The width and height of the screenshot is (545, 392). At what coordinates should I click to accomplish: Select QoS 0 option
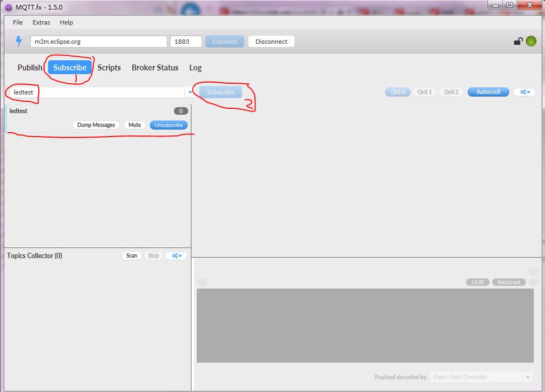click(398, 92)
